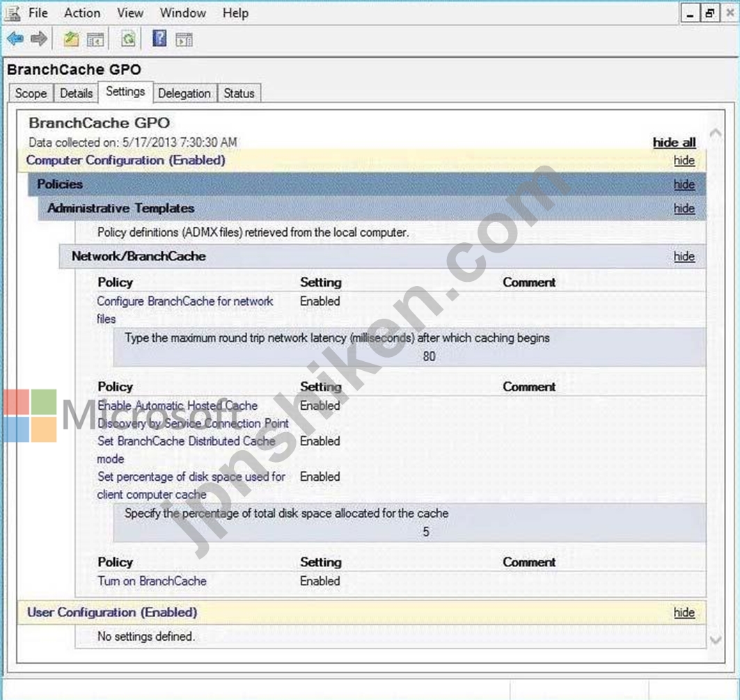Open Set percentage of disk space policy
This screenshot has width=740, height=700.
(x=191, y=486)
